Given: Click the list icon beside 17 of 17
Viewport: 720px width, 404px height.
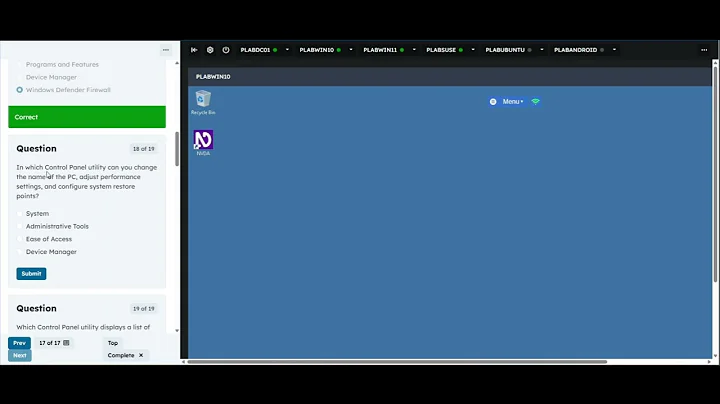Looking at the screenshot, I should [x=67, y=343].
